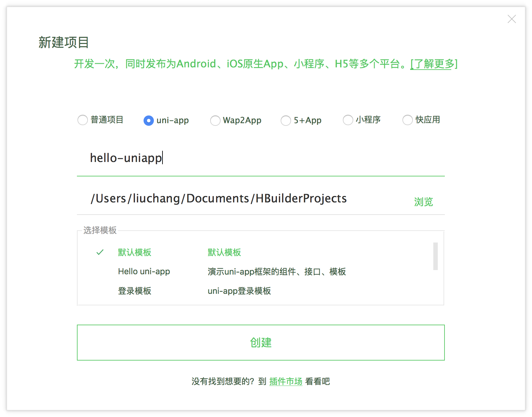
Task: Click the project path field
Action: [244, 199]
